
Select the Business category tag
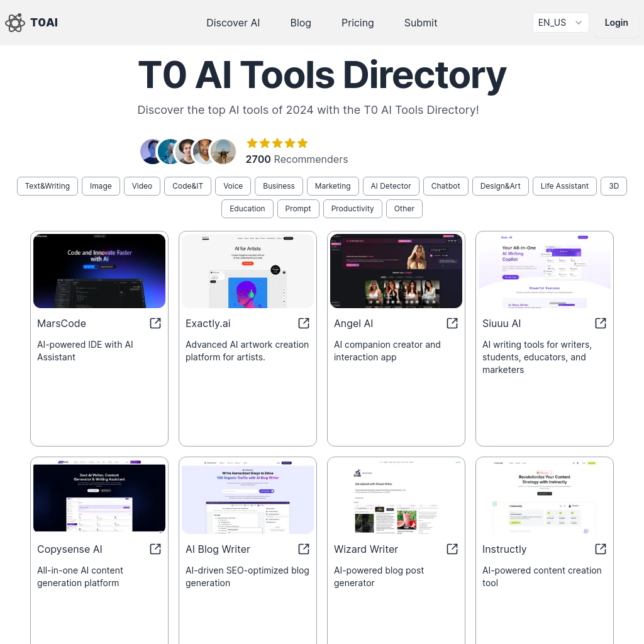279,186
